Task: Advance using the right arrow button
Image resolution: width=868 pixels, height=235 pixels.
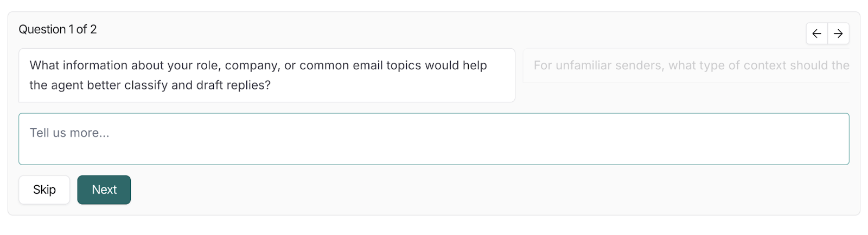Action: pos(838,34)
